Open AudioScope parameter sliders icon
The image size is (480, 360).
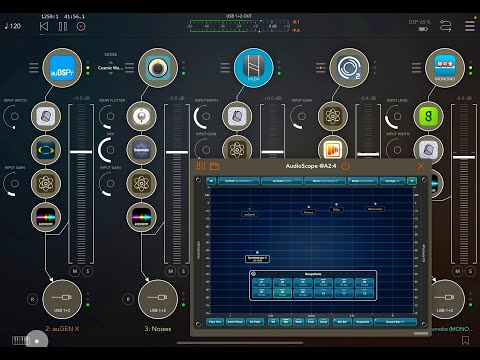click(201, 166)
